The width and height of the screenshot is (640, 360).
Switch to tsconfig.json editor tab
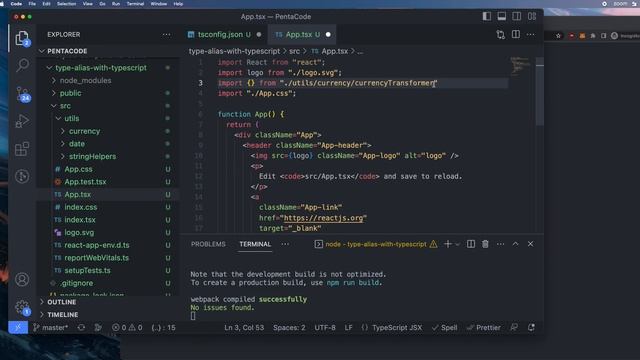point(224,35)
